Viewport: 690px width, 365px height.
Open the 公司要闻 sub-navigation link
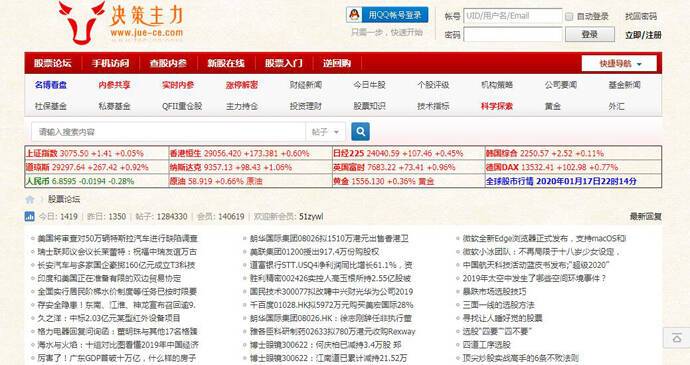point(561,85)
